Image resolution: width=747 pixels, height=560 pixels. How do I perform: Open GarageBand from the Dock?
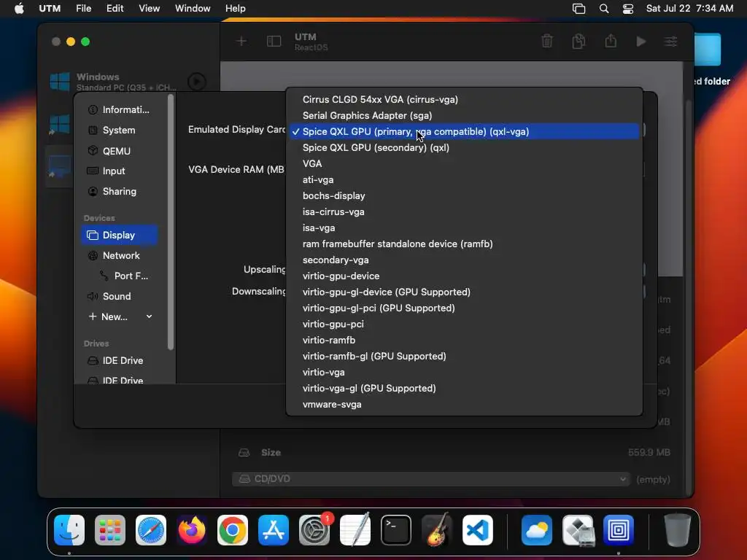pyautogui.click(x=437, y=530)
